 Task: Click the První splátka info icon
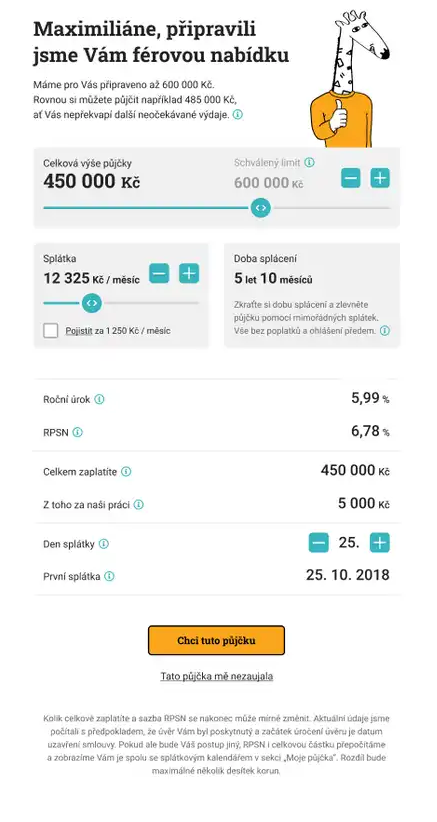109,577
